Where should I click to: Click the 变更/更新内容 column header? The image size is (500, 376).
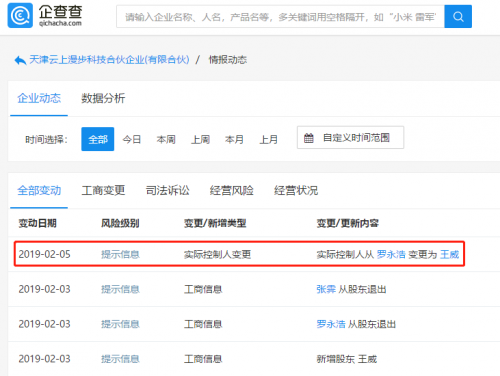348,223
